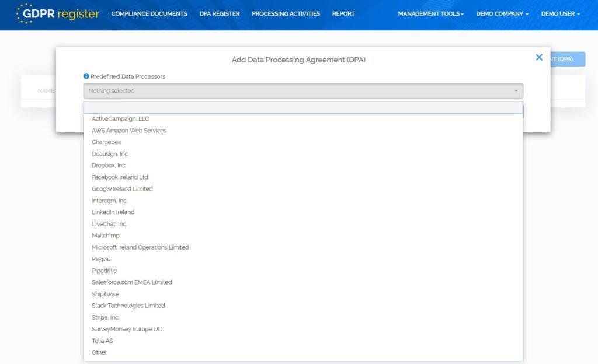Select LinkedIn Ireland option
The width and height of the screenshot is (598, 364).
pyautogui.click(x=303, y=212)
